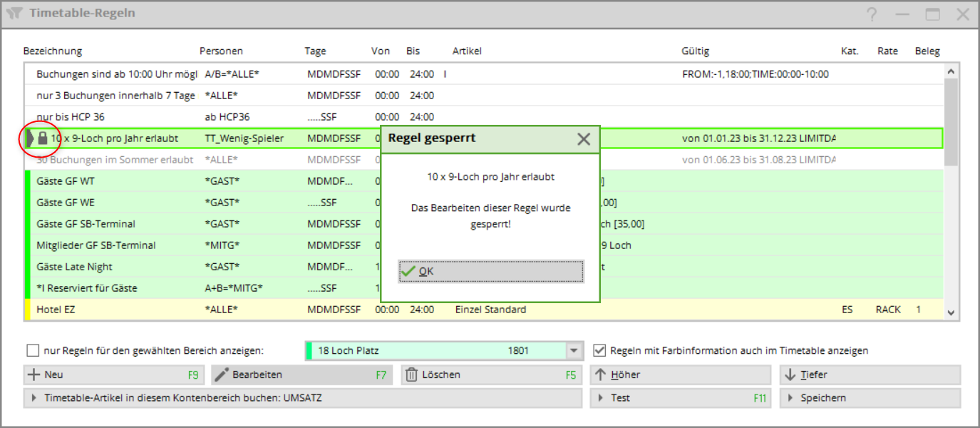Toggle Regeln mit Farbinformation checkbox
The height and width of the screenshot is (428, 980).
[x=600, y=351]
